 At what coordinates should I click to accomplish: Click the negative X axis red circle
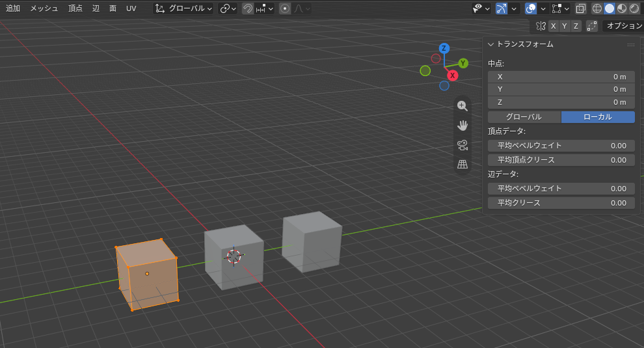pyautogui.click(x=436, y=59)
